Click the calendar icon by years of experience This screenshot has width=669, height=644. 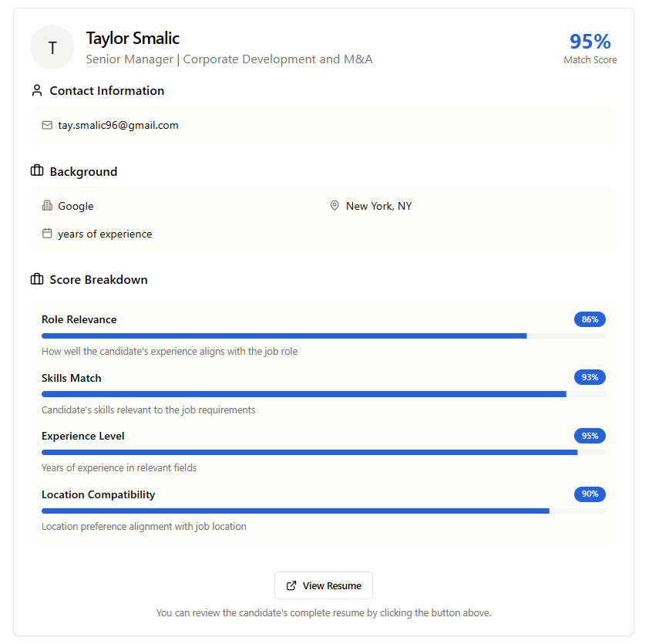[47, 234]
